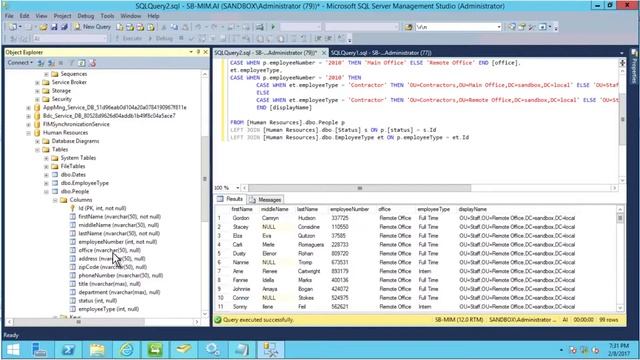The image size is (640, 360).
Task: Open the Edit menu
Action: click(x=24, y=16)
